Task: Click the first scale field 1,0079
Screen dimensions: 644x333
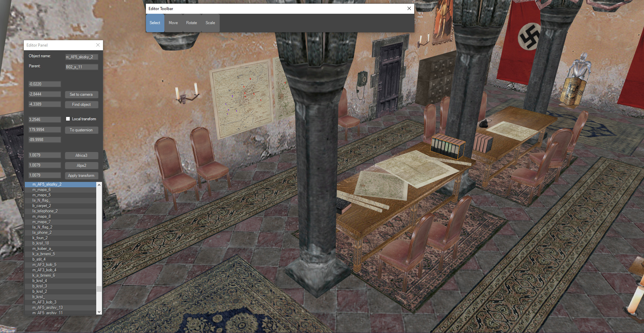Action: pos(45,155)
